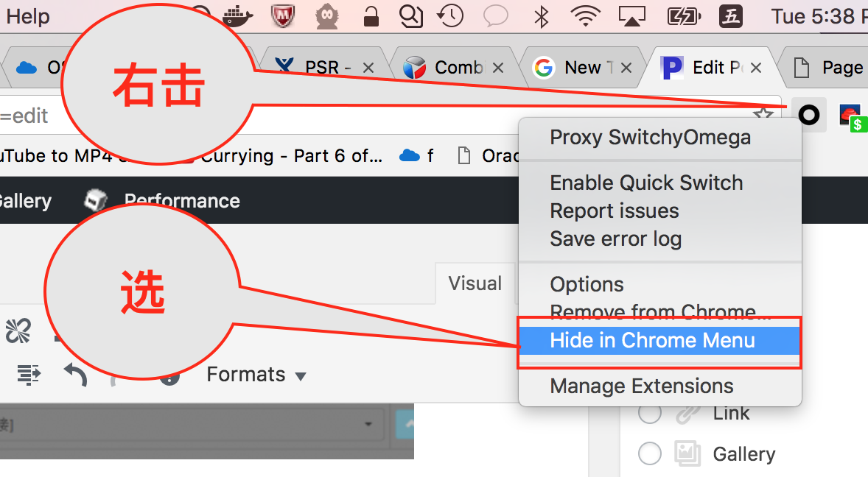Screen dimensions: 868x477
Task: Click Manage Extensions menu entry
Action: [x=642, y=386]
